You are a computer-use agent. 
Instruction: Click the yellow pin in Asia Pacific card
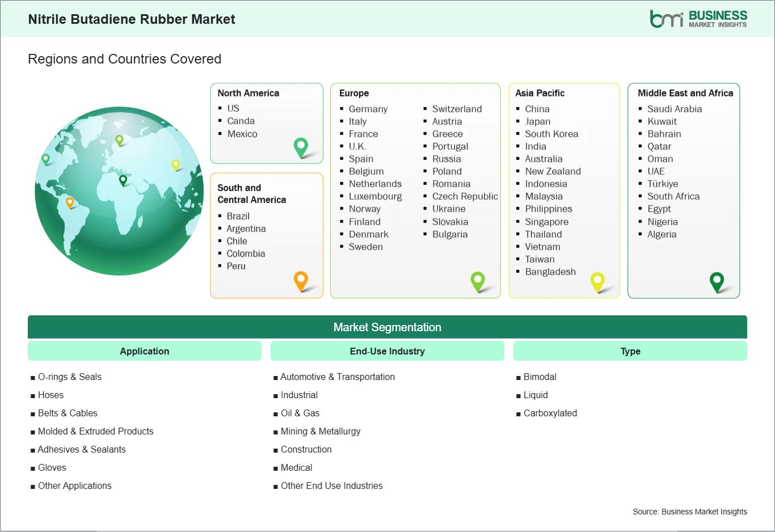click(x=597, y=282)
